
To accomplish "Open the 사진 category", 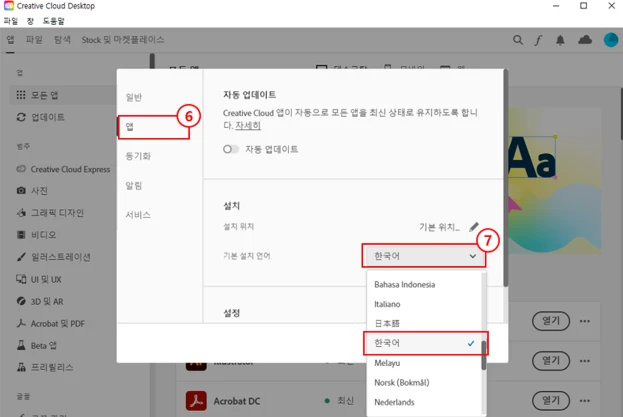I will tap(33, 191).
